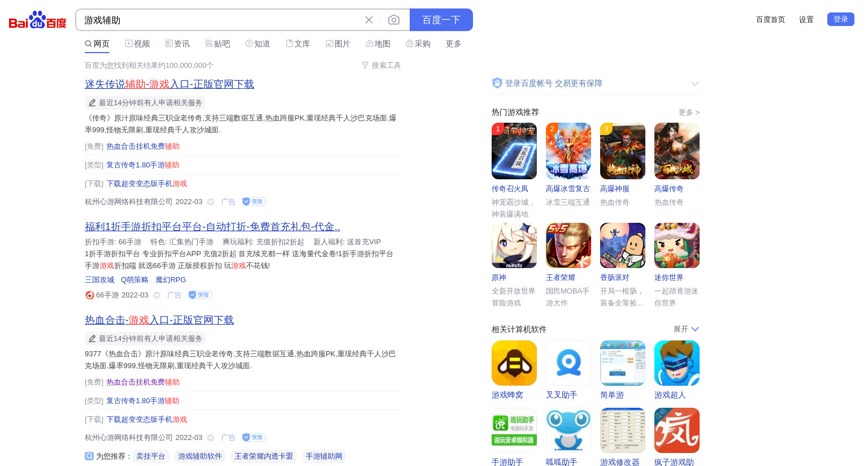The width and height of the screenshot is (868, 466).
Task: Open the 传奇召火凤 game thumbnail
Action: [x=514, y=151]
